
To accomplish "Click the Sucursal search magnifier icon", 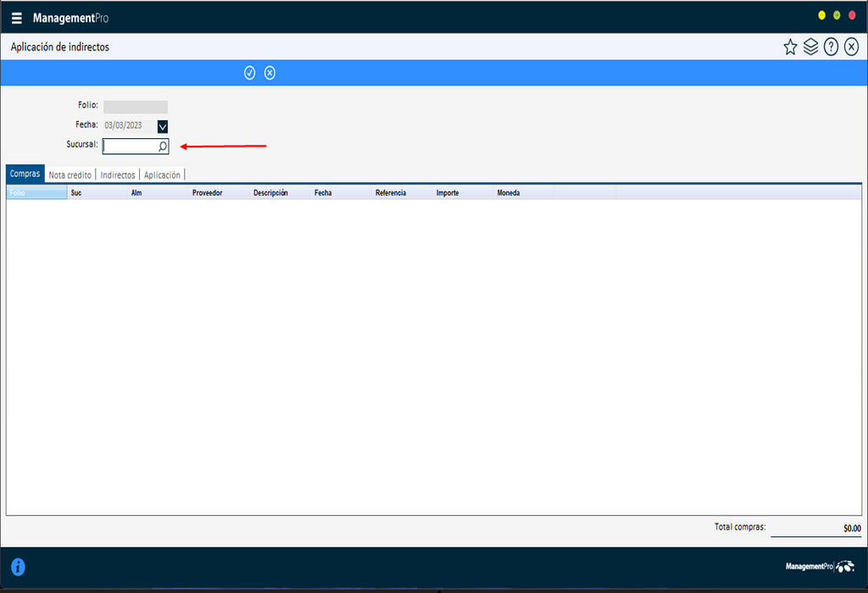I will pos(163,147).
